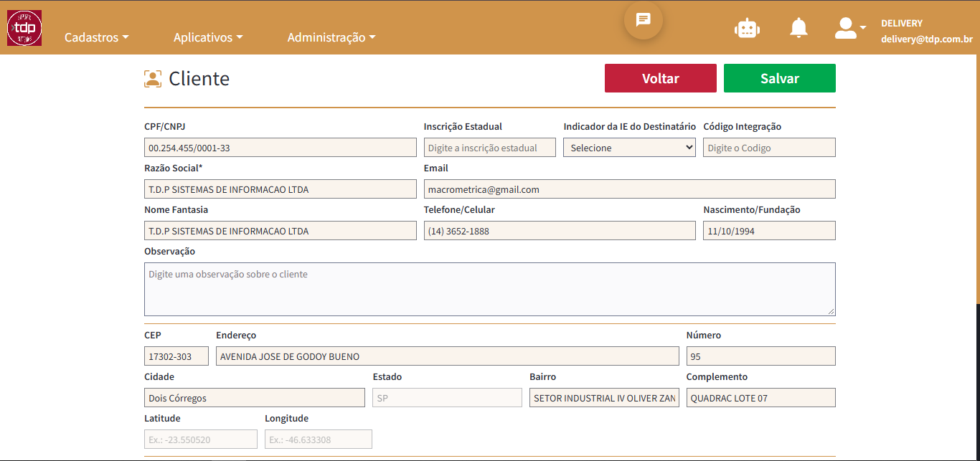The height and width of the screenshot is (461, 980).
Task: Show notifications via the bell icon
Action: tap(798, 28)
